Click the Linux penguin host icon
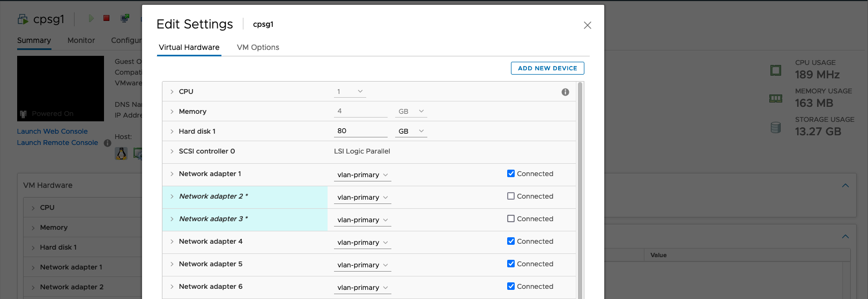Image resolution: width=868 pixels, height=299 pixels. 122,154
